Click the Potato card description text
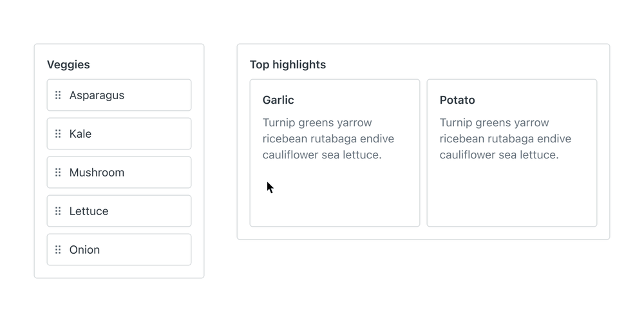 [506, 138]
